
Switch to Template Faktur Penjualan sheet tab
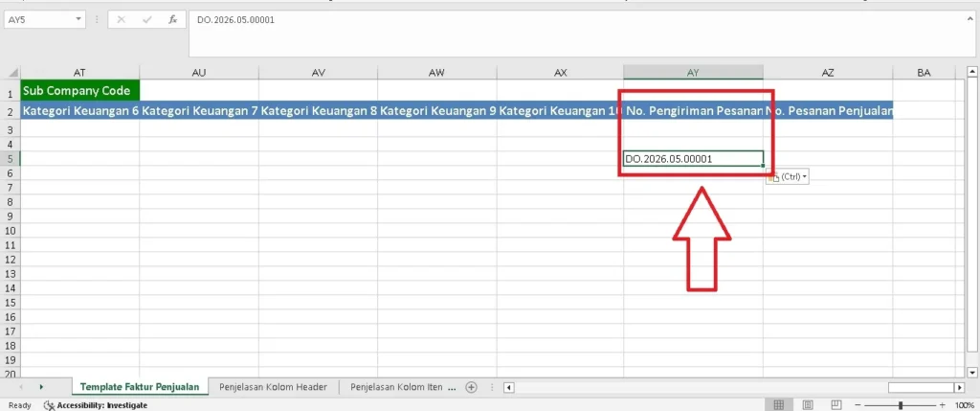pyautogui.click(x=140, y=387)
